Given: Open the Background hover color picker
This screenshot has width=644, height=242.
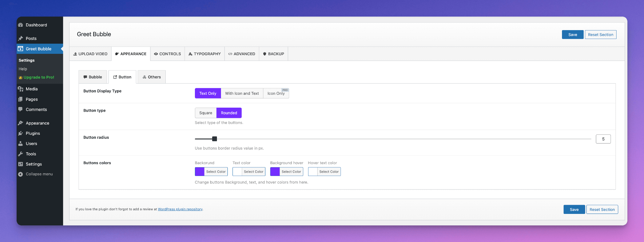Looking at the screenshot, I should point(287,172).
